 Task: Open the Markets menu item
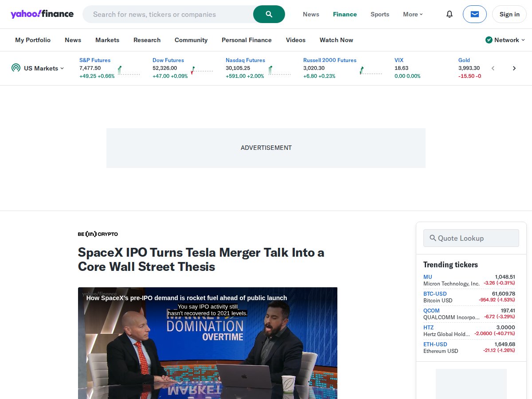point(107,40)
